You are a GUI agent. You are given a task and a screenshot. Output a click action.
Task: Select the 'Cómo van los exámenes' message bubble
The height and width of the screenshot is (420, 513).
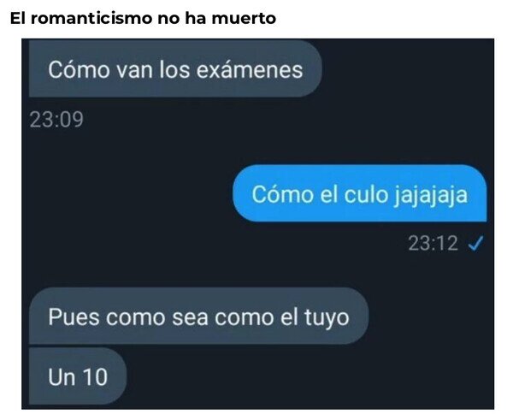[x=175, y=68]
